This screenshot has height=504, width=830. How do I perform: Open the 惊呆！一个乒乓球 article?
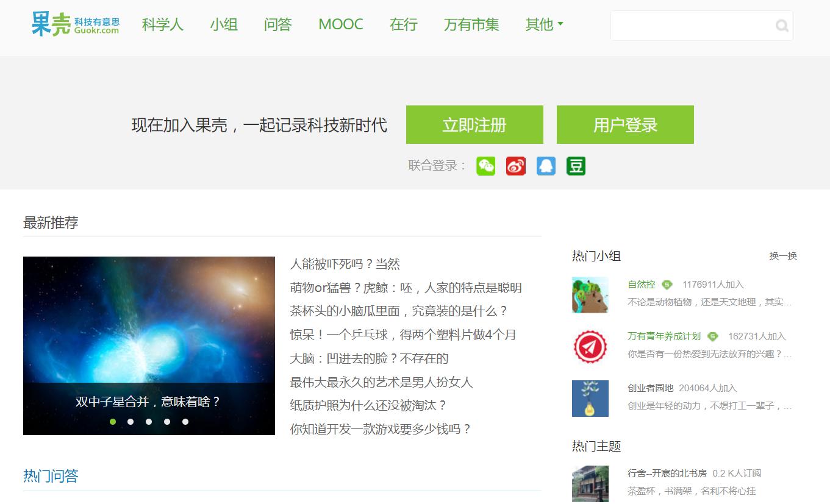(403, 335)
